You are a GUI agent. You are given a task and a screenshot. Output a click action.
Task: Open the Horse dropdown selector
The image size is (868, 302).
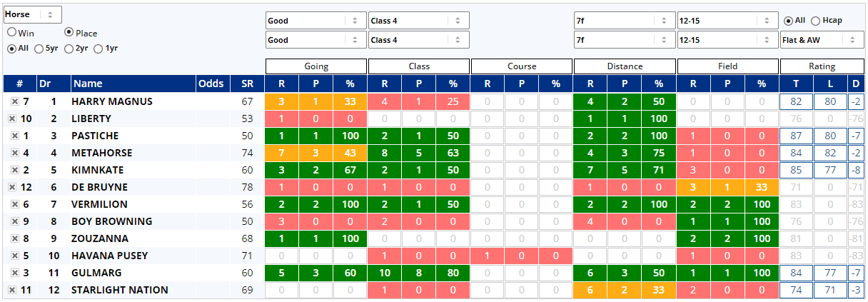pos(32,14)
